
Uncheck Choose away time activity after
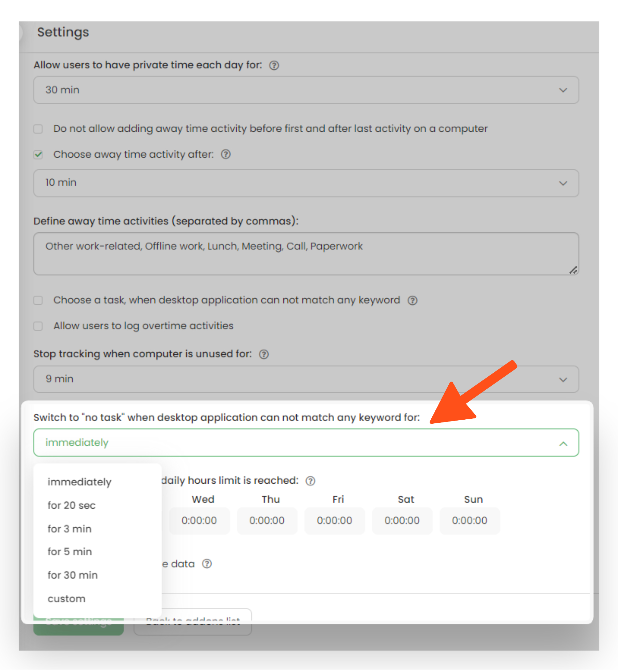coord(38,155)
